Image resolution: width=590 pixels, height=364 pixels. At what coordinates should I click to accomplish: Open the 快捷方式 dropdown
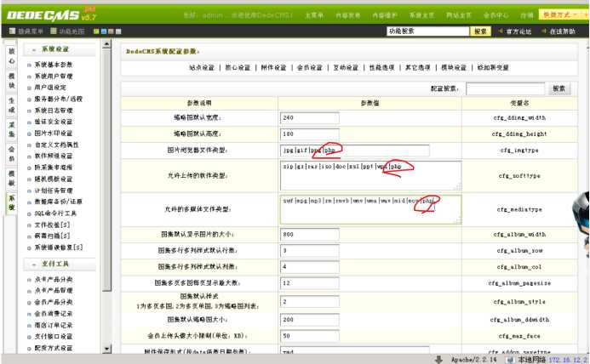pyautogui.click(x=560, y=14)
